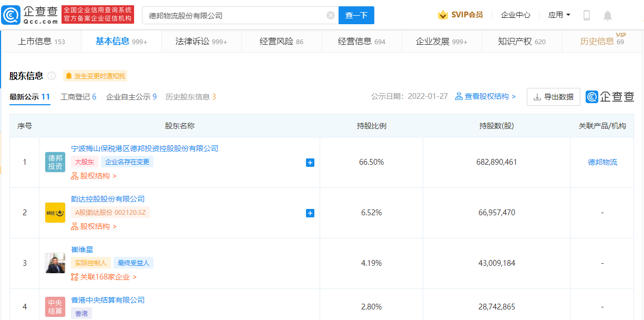644x320 pixels.
Task: Switch to 经营风险 tab
Action: (282, 42)
